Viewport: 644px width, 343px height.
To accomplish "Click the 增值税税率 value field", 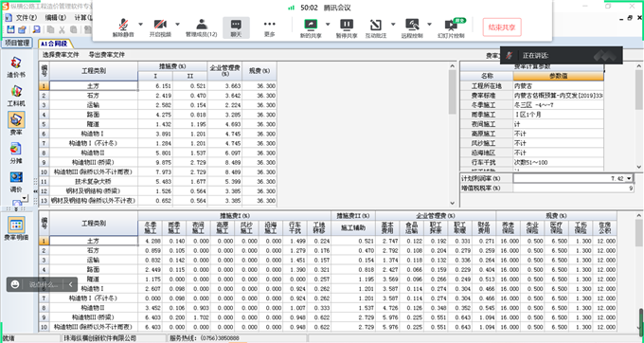I will tap(573, 189).
